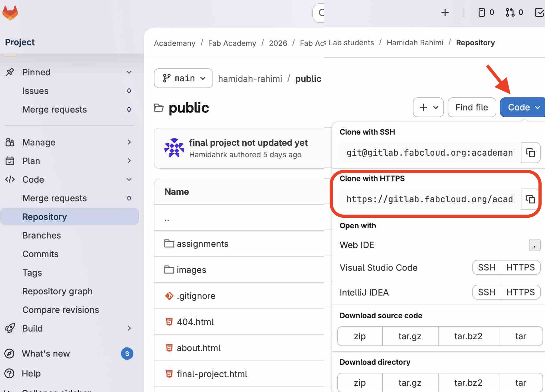Collapse the Pinned sidebar section
This screenshot has width=545, height=392.
[x=129, y=72]
